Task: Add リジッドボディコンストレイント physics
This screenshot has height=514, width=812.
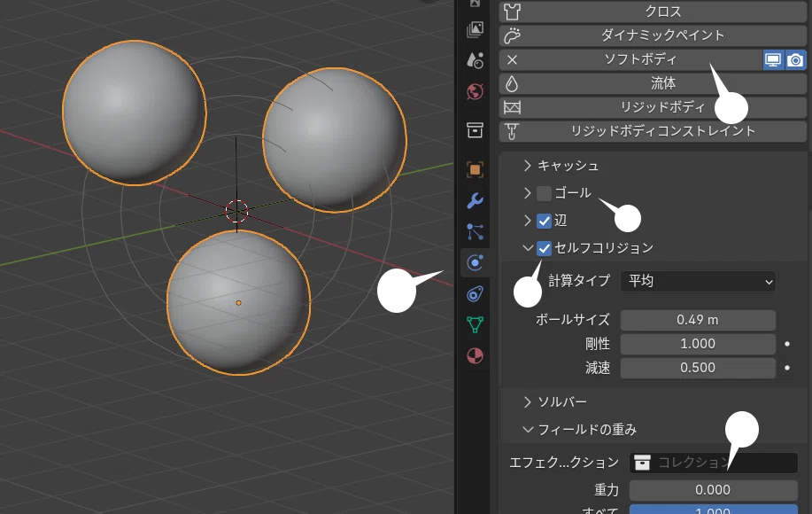Action: point(653,131)
